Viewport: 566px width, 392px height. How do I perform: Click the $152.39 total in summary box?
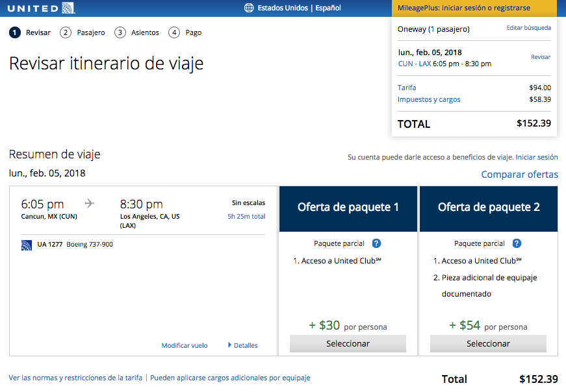(534, 123)
